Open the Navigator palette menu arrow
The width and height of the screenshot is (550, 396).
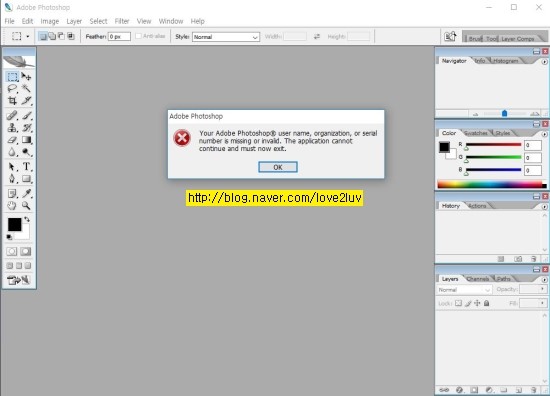[x=544, y=62]
